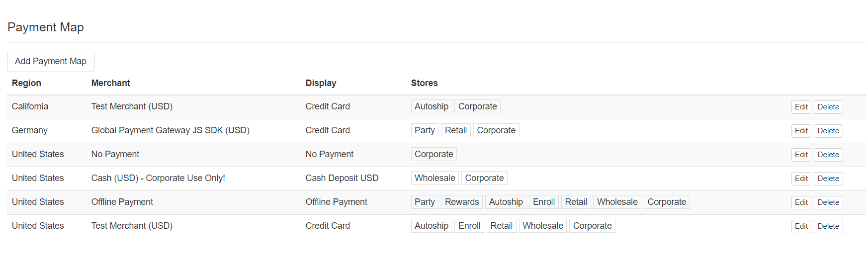The height and width of the screenshot is (272, 868).
Task: Edit United States Test Merchant row
Action: (x=801, y=226)
